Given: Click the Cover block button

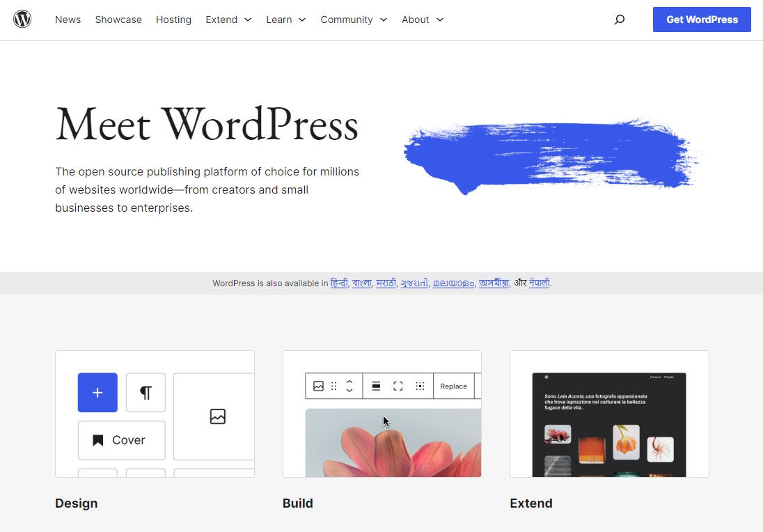Looking at the screenshot, I should click(122, 440).
